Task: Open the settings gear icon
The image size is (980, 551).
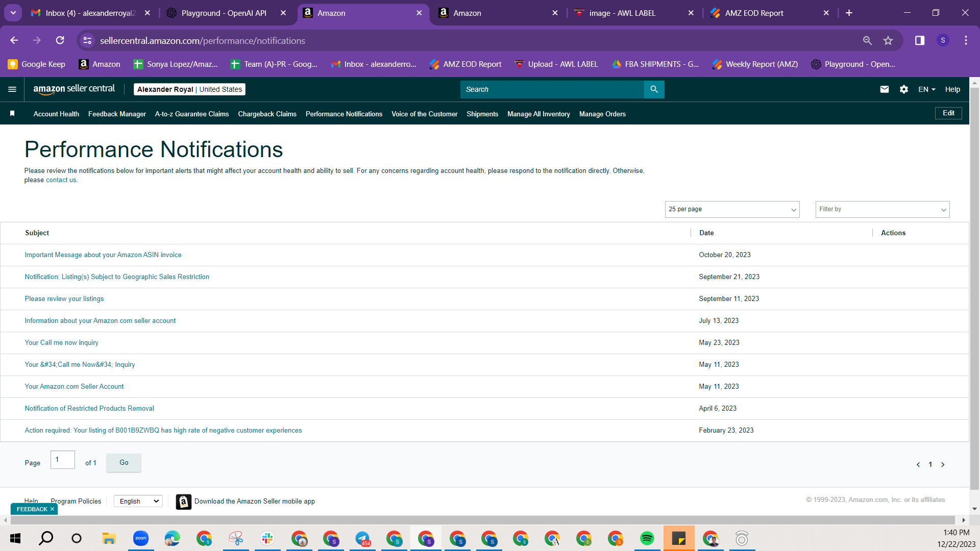Action: click(904, 89)
